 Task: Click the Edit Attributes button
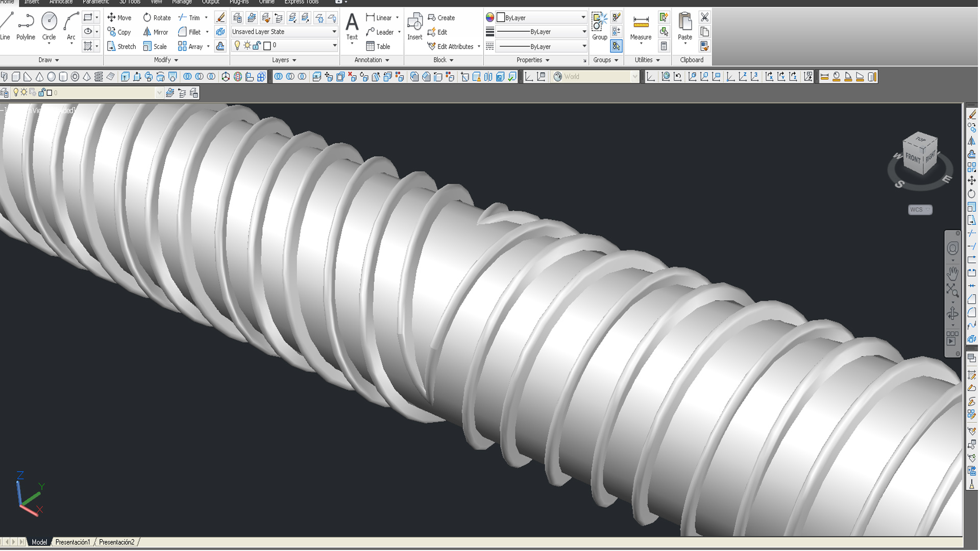451,46
